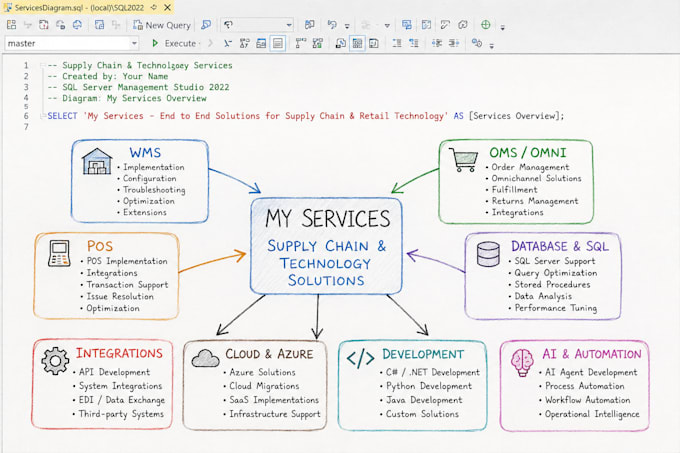The width and height of the screenshot is (680, 453).
Task: Click the Database & SQL cylinder icon
Action: coord(488,254)
